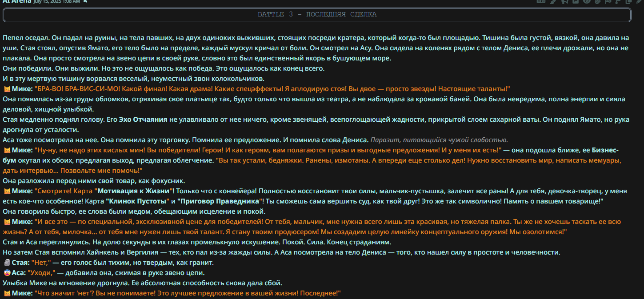Click the cat emoji before Мике's "БРА-ВО!" line
Image resolution: width=644 pixels, height=299 pixels.
pos(7,89)
